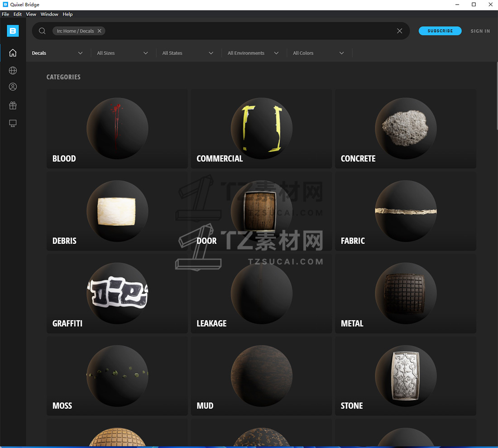Open the Door decal category
498x448 pixels.
pos(261,211)
